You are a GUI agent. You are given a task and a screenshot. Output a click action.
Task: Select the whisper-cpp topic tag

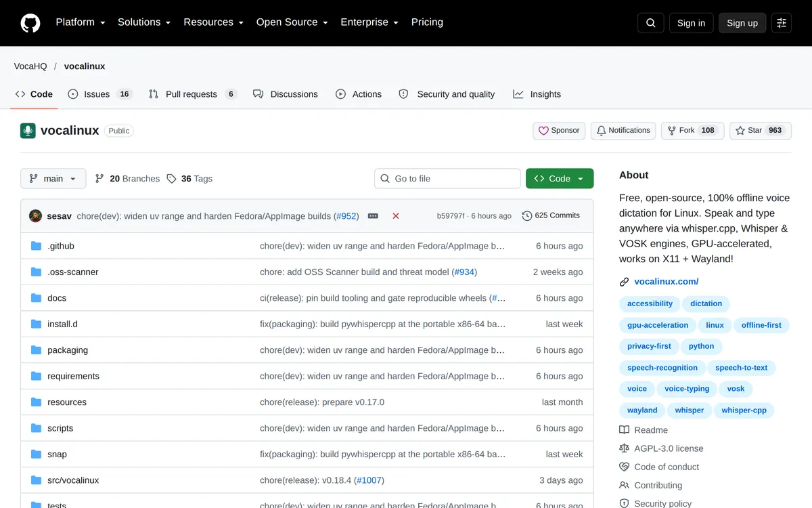pos(744,410)
